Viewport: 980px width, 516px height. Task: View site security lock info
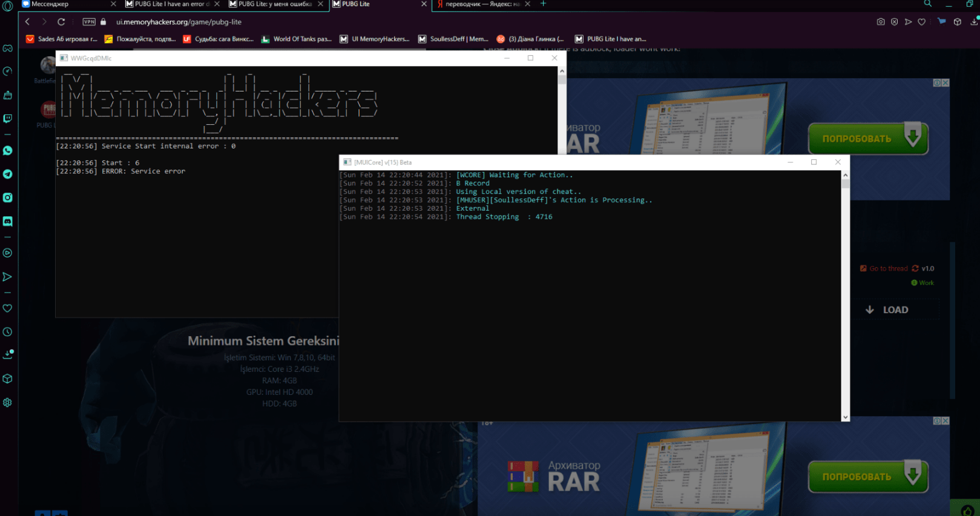104,22
